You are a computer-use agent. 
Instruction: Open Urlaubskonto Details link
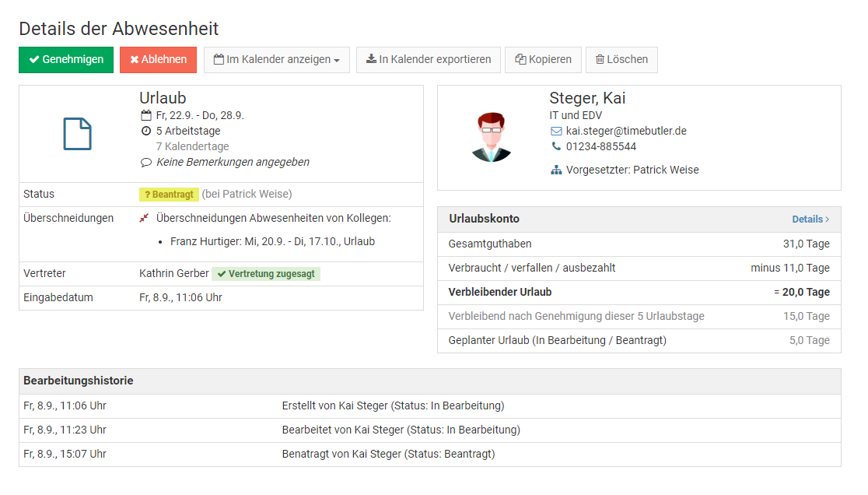click(810, 219)
